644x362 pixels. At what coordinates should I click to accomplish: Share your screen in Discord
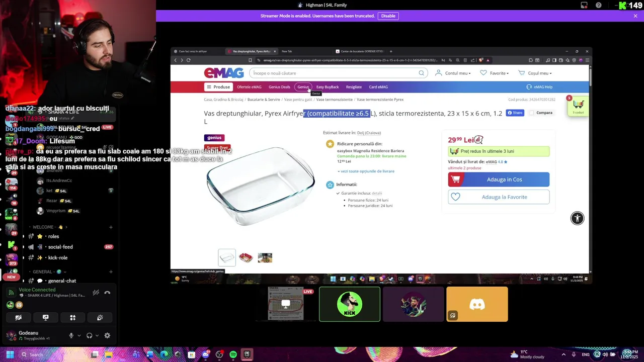tap(45, 318)
